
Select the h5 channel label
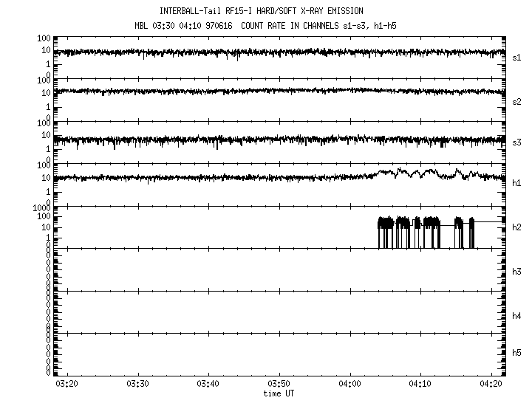pos(517,352)
